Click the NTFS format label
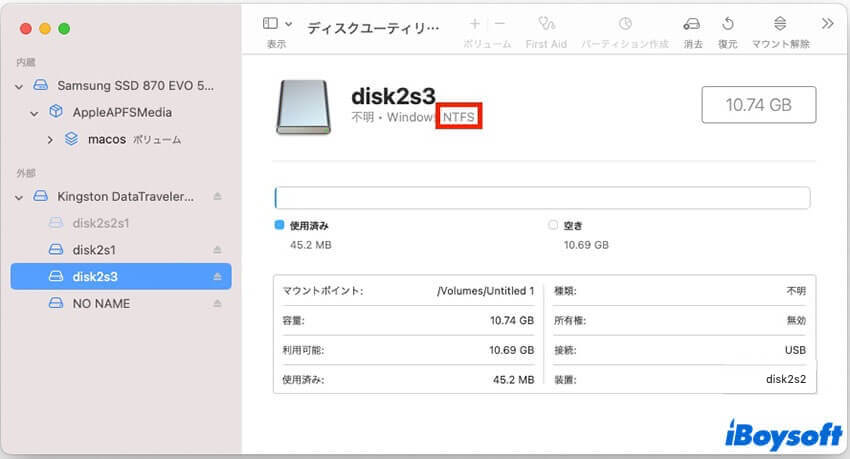 459,117
